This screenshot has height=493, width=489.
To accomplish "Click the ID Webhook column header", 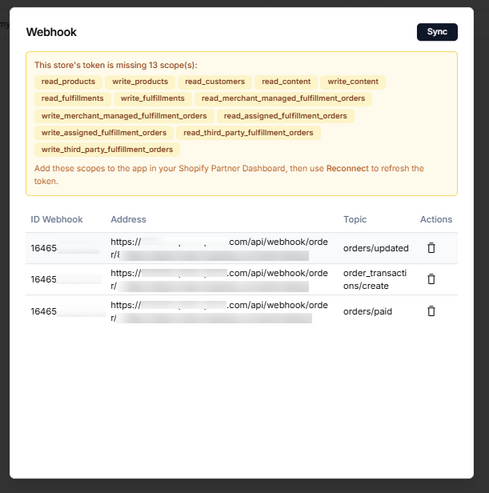I will (x=57, y=219).
